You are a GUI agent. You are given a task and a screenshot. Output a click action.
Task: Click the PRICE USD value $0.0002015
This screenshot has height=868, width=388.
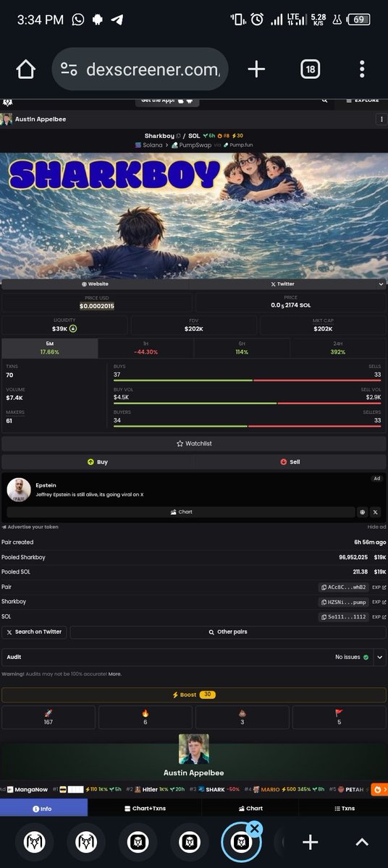(x=96, y=306)
